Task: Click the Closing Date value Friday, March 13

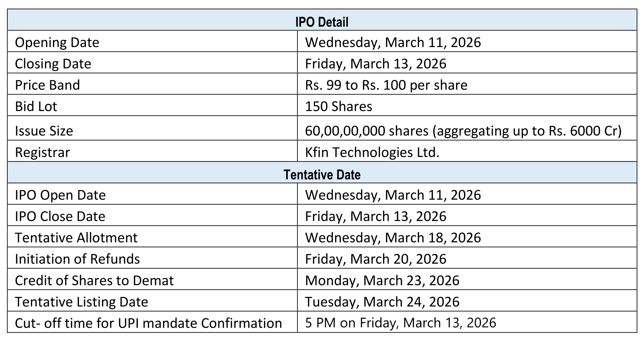Action: [375, 64]
